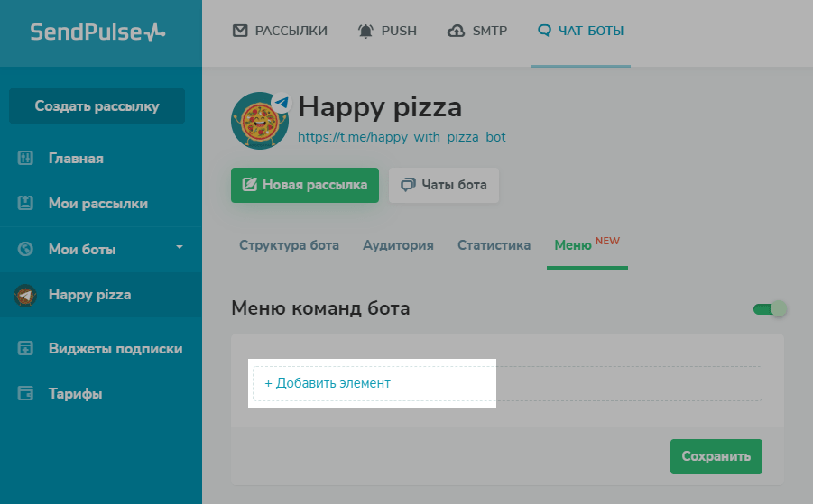Open Мои рассылки in sidebar
813x504 pixels.
coord(98,203)
